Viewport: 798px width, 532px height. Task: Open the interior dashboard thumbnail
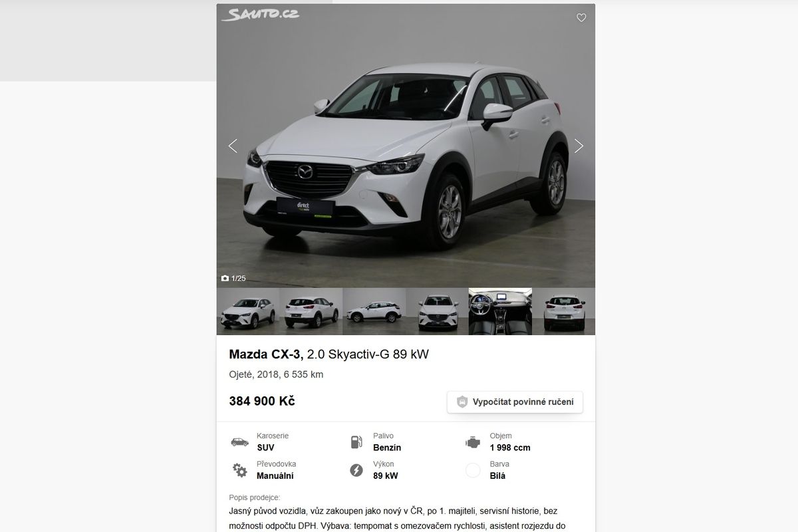click(x=501, y=311)
